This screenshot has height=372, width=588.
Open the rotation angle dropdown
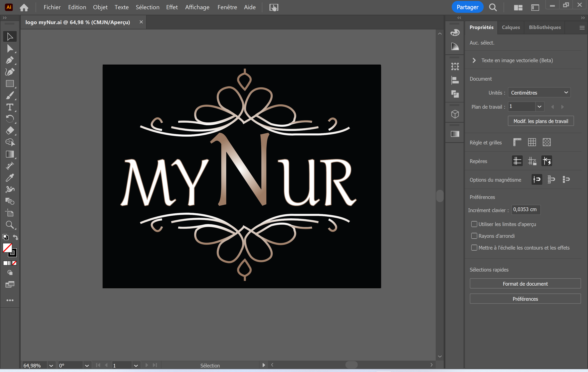[x=87, y=365]
